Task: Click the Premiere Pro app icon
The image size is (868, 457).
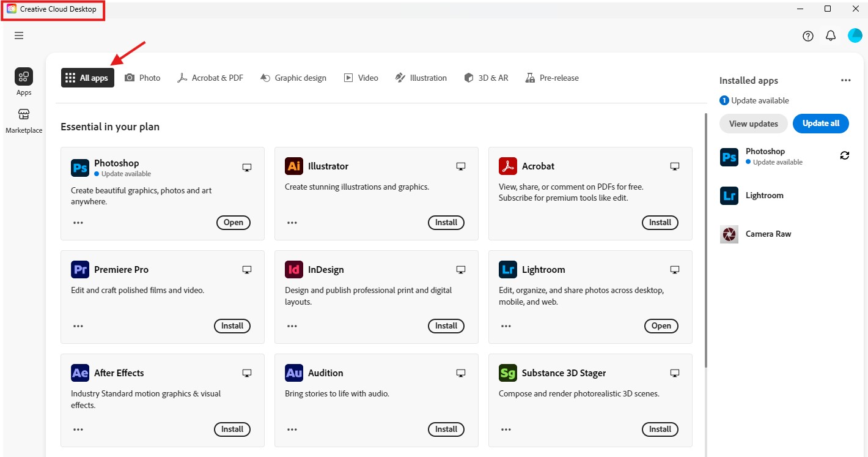Action: pos(80,269)
